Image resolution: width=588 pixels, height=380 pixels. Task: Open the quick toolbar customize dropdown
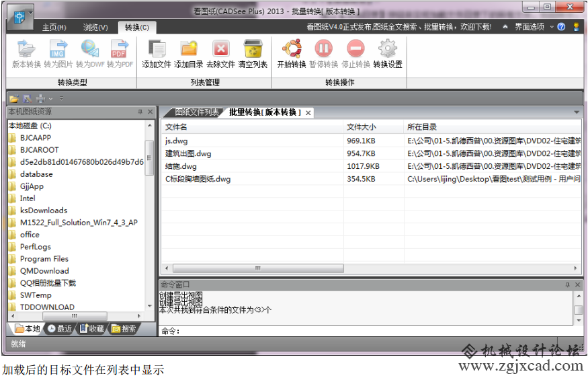[x=62, y=99]
